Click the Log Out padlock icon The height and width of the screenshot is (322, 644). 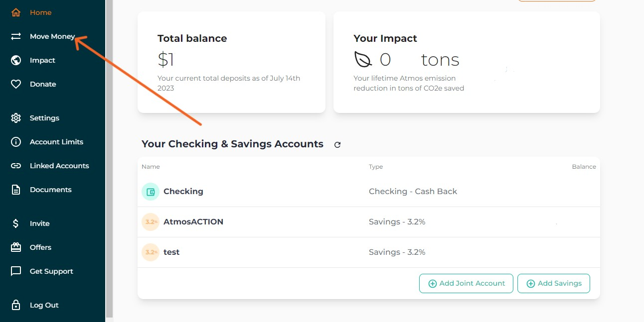(15, 305)
